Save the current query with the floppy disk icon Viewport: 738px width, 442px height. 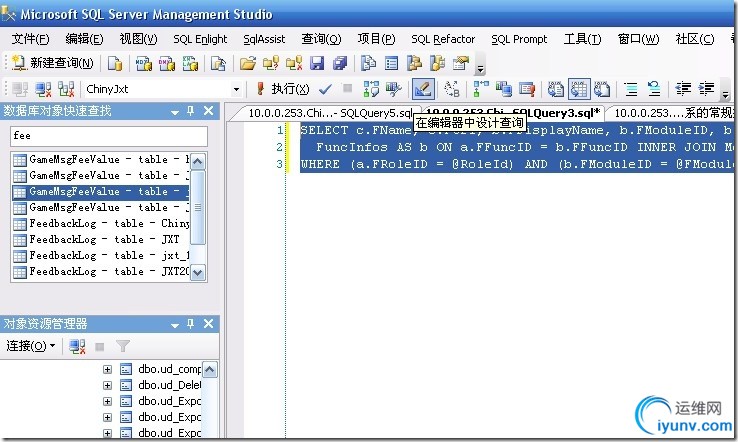tap(317, 63)
